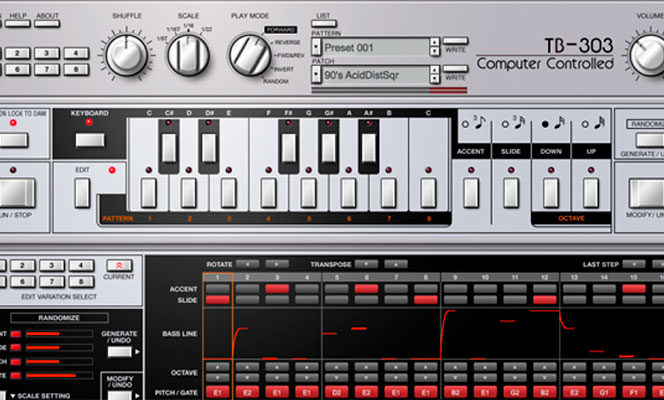Select edit variation 4
This screenshot has height=400, width=664.
pos(81,265)
